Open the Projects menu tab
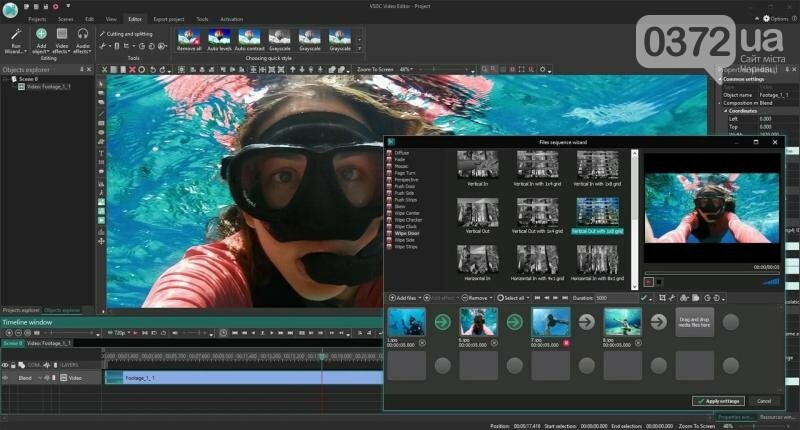 [x=37, y=19]
